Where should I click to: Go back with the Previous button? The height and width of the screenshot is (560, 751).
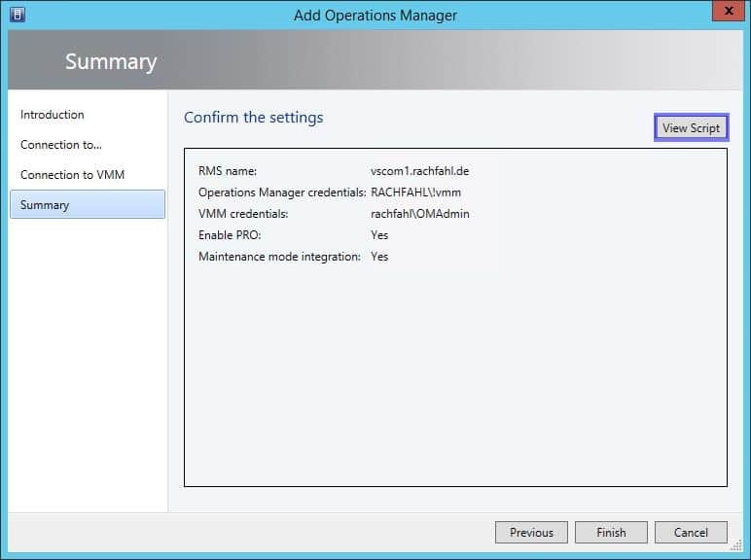(x=531, y=532)
